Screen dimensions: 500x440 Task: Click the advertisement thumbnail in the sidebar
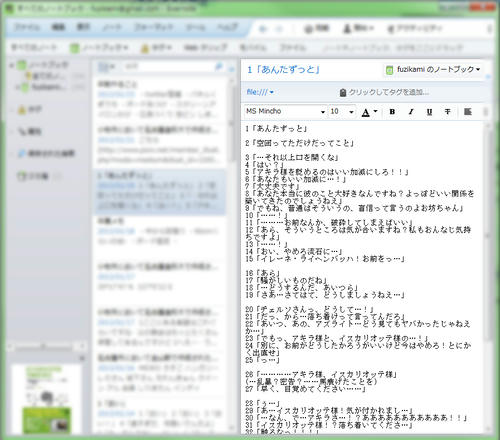pyautogui.click(x=46, y=399)
